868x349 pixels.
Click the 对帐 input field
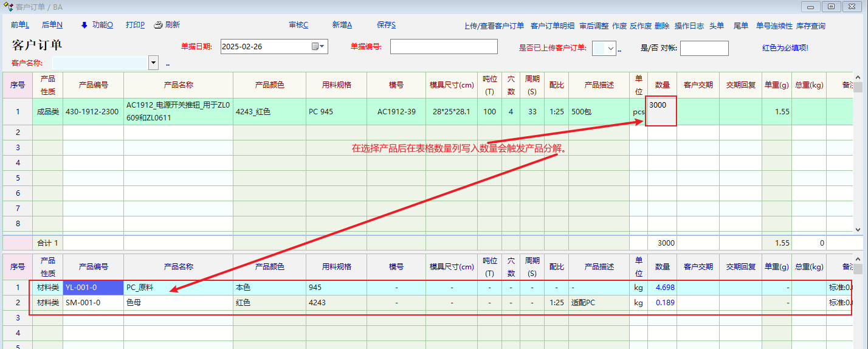click(x=704, y=49)
